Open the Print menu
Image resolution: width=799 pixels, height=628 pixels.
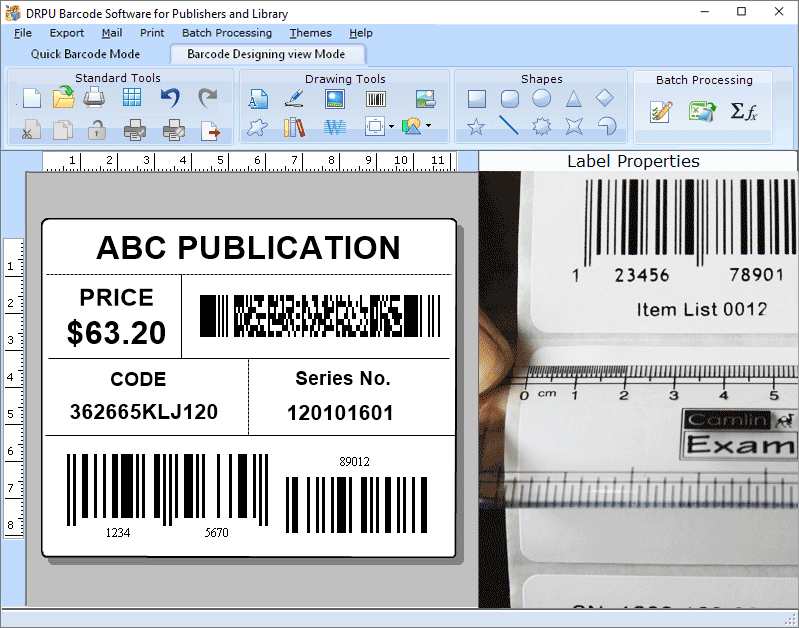tap(152, 33)
